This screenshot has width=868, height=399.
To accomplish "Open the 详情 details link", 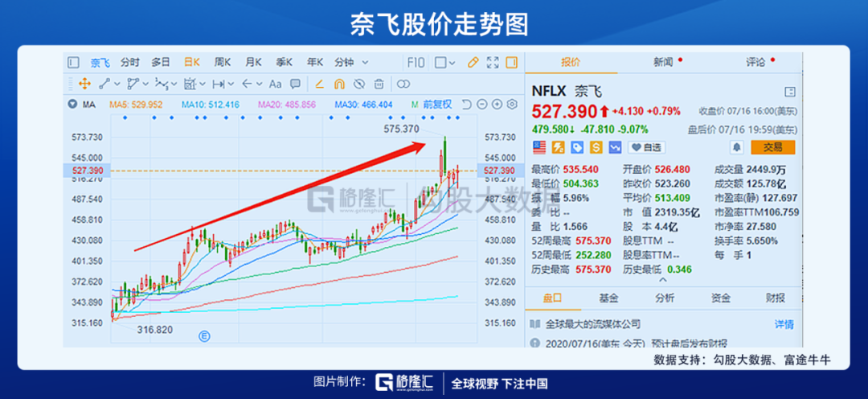I will (784, 324).
